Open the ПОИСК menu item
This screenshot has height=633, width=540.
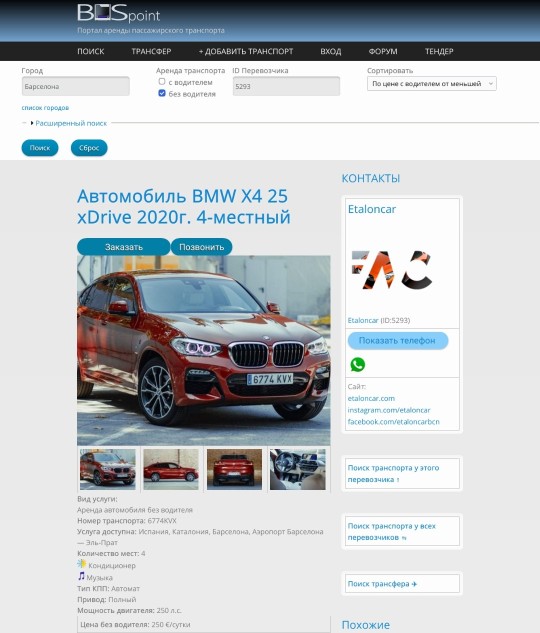(x=91, y=51)
